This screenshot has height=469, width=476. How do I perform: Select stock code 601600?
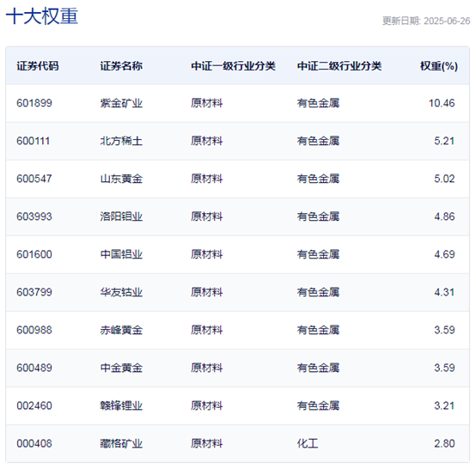[34, 254]
